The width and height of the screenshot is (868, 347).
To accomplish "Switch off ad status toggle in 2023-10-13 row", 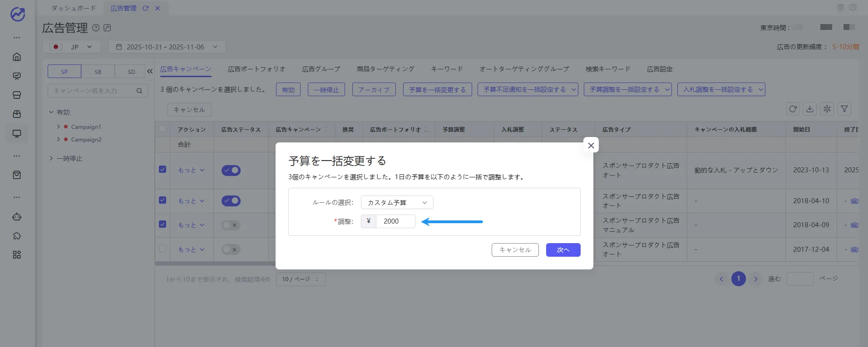I will (231, 170).
